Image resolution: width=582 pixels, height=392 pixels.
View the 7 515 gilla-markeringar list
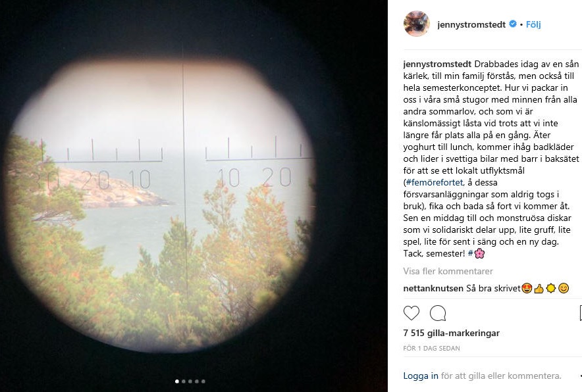pyautogui.click(x=452, y=333)
